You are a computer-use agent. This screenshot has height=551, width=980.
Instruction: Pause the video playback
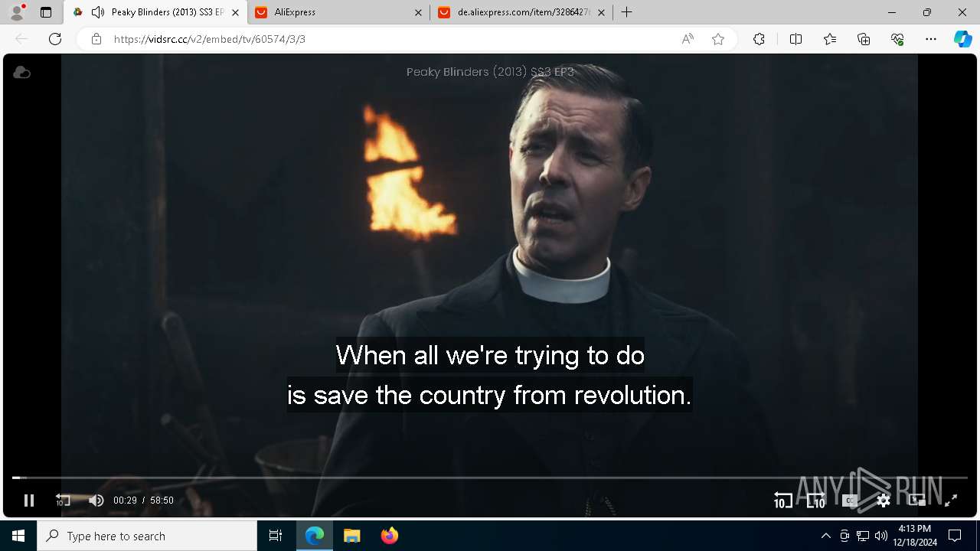click(x=29, y=500)
